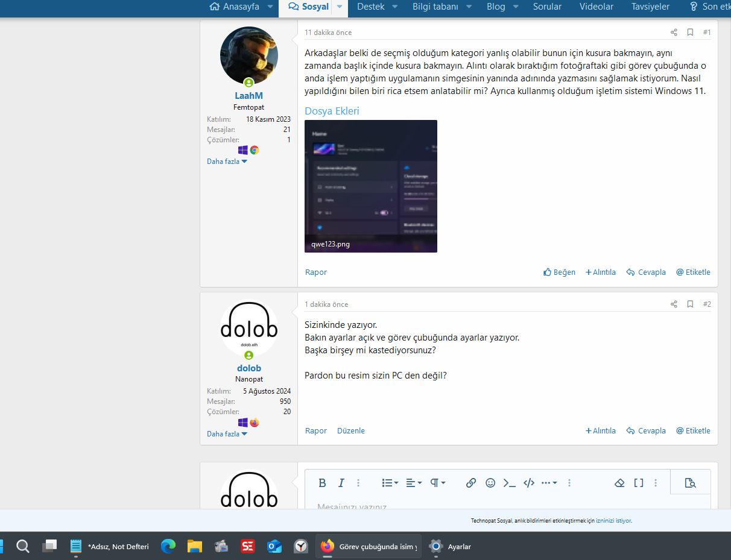
Task: Mention LaahM using Etiketle on post #1
Action: click(x=693, y=272)
